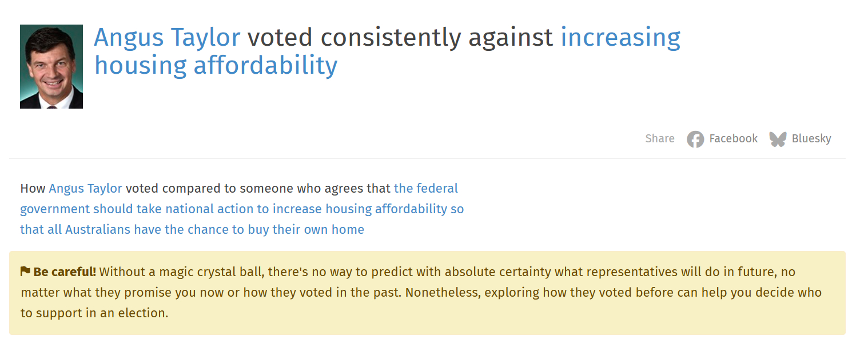This screenshot has height=351, width=868.
Task: Click the Facebook logo icon
Action: [x=695, y=139]
